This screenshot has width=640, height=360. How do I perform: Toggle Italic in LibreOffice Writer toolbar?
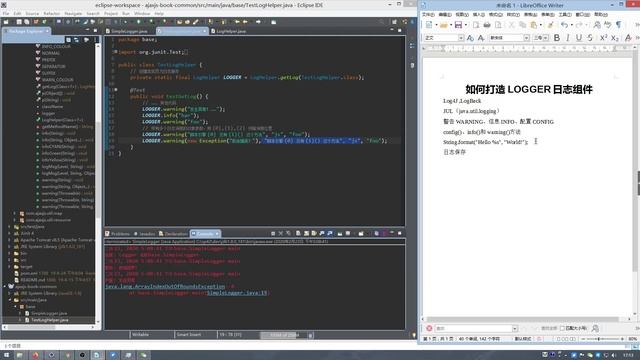pos(568,38)
